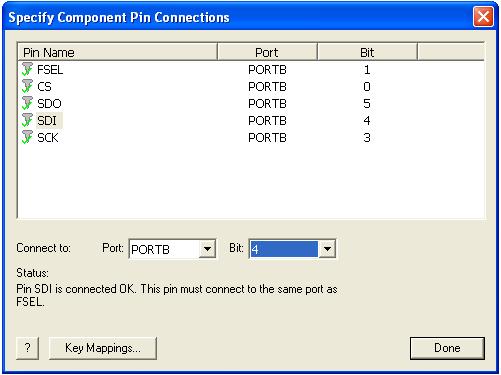Click bit value 3 for SCK
Image resolution: width=501 pixels, height=375 pixels.
367,138
